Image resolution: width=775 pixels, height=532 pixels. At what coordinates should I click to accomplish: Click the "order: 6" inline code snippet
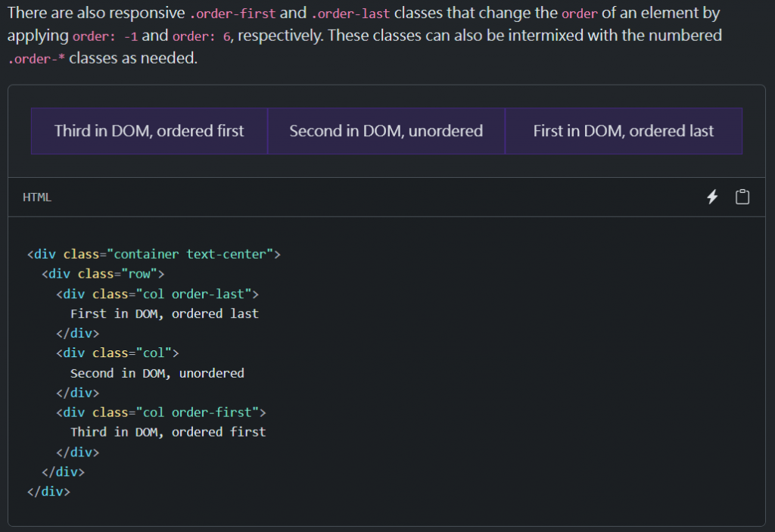pyautogui.click(x=201, y=36)
